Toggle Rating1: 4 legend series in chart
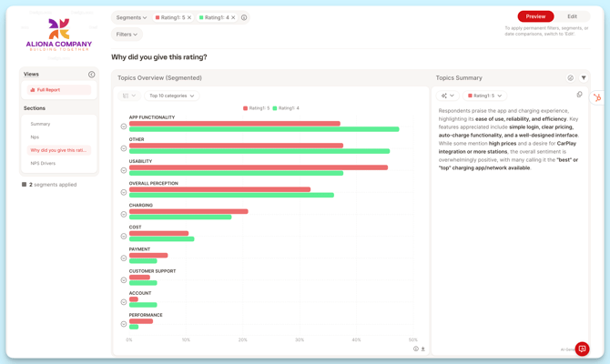610x364 pixels. [286, 108]
